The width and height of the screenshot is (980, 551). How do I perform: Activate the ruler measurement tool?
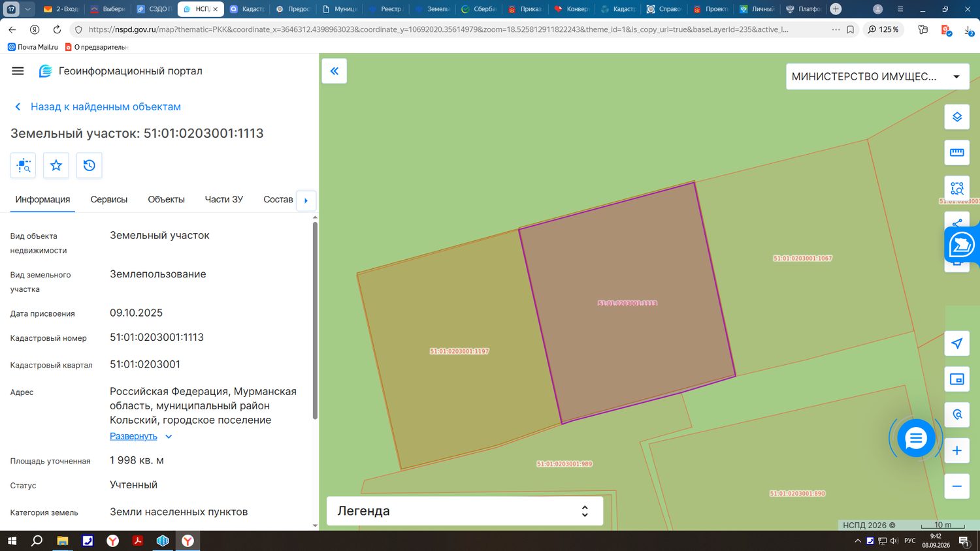pos(957,153)
